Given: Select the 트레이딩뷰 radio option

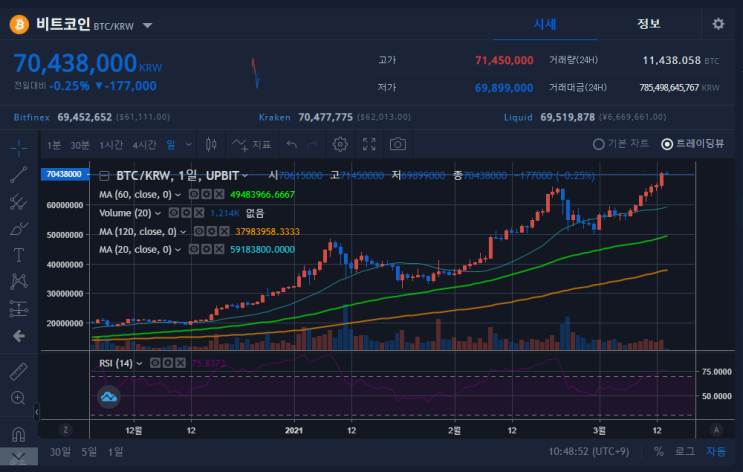Looking at the screenshot, I should point(693,144).
